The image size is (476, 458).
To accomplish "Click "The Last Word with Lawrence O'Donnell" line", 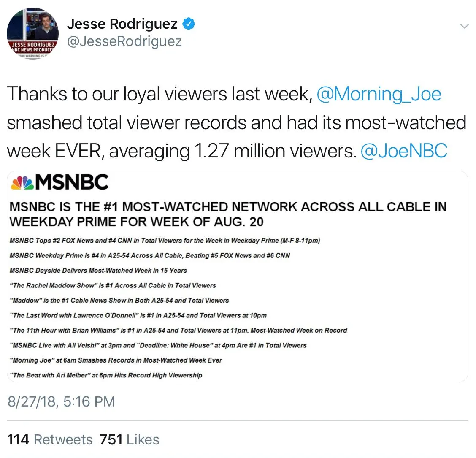I will [138, 315].
